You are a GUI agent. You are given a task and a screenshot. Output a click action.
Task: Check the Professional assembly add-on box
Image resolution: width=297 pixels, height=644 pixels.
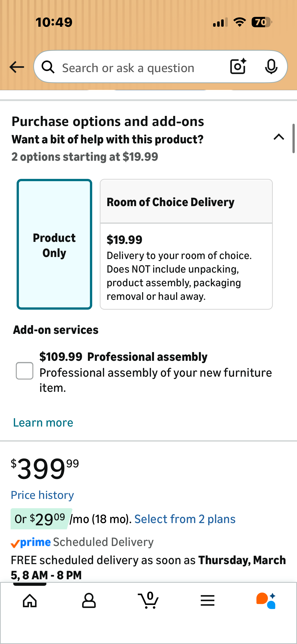pos(24,371)
